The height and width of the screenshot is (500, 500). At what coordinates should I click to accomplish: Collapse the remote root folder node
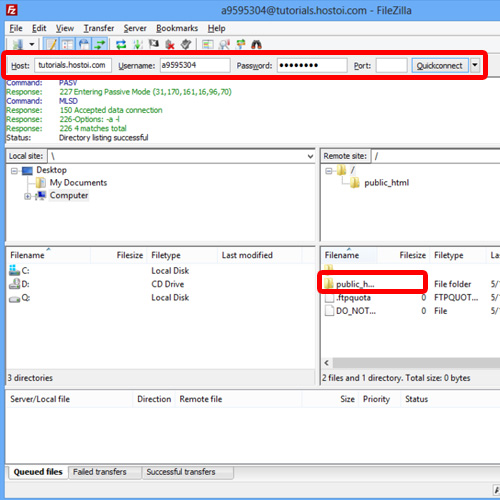tap(329, 171)
